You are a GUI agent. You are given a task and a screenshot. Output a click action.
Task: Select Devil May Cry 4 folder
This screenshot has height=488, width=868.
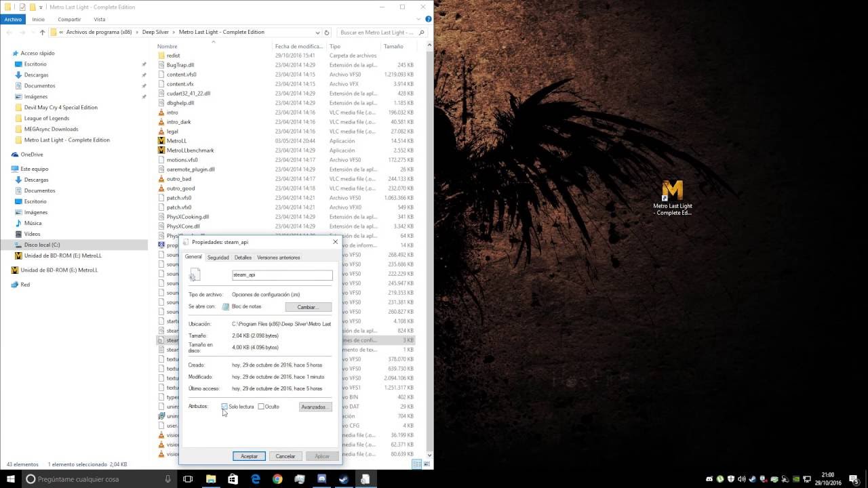(x=60, y=107)
